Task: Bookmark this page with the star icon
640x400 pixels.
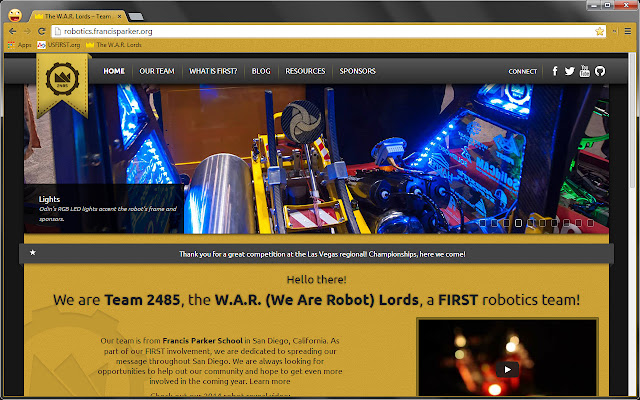Action: click(599, 31)
